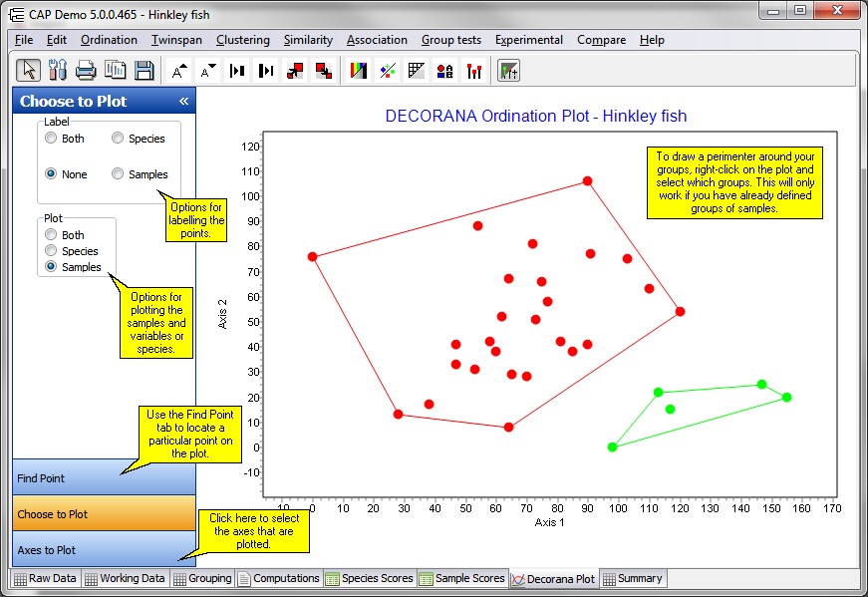This screenshot has width=868, height=597.
Task: Click the thin bar arrow spacing icon
Action: (x=237, y=71)
